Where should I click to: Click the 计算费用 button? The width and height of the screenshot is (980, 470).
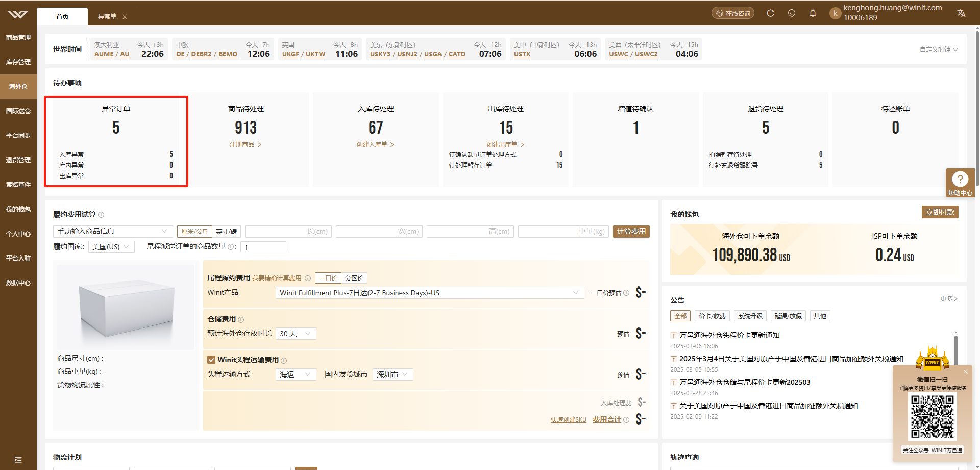pyautogui.click(x=631, y=231)
